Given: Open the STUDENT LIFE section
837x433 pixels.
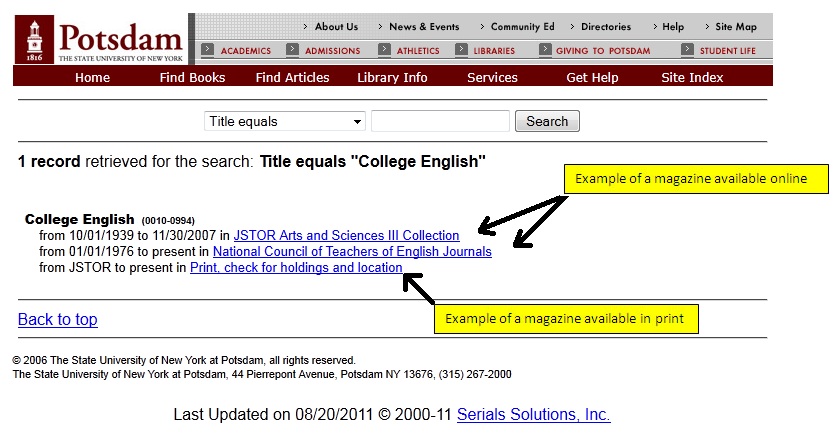Looking at the screenshot, I should pyautogui.click(x=728, y=51).
